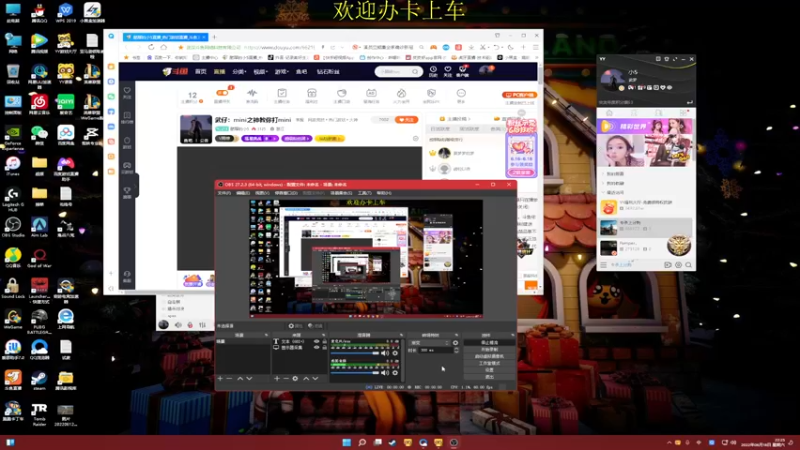Open the heart follow icon in Douyu left sidebar
800x450 pixels.
[x=127, y=92]
